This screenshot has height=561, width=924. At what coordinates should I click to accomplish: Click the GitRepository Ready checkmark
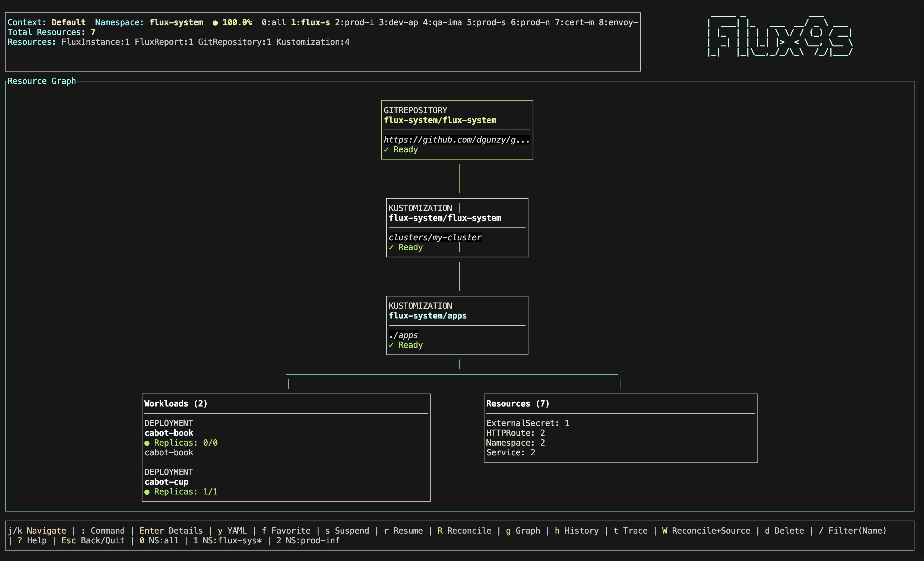click(x=386, y=150)
